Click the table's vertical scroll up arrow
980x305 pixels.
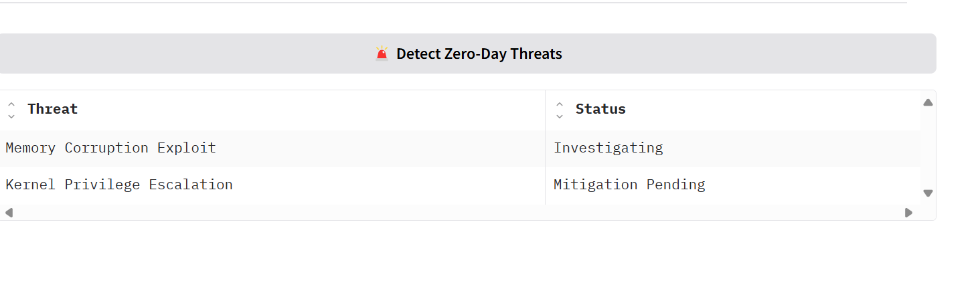coord(928,102)
